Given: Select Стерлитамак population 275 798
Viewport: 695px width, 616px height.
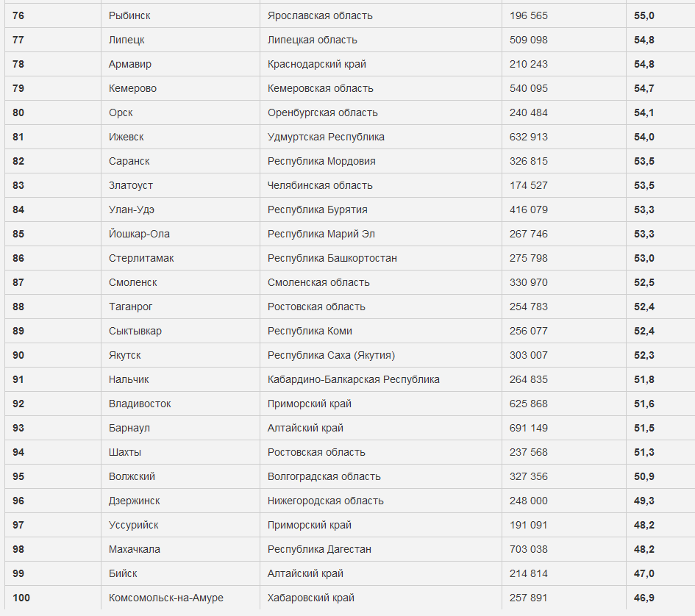Looking at the screenshot, I should click(528, 258).
